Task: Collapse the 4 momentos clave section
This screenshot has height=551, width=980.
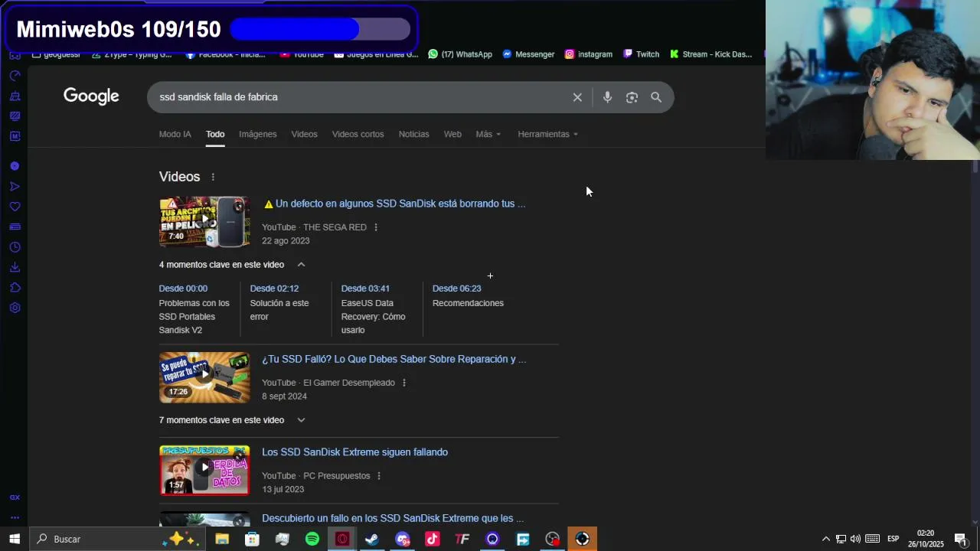Action: pos(301,265)
